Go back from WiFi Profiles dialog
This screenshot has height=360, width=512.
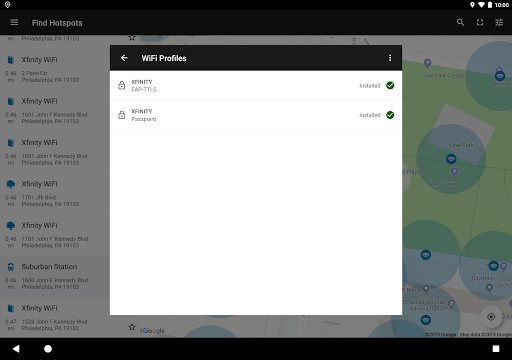point(124,58)
